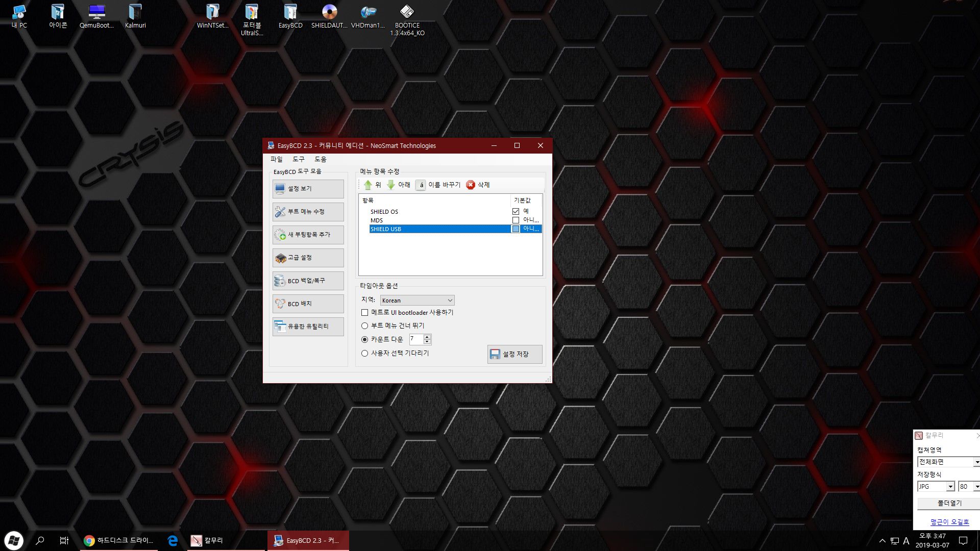Click the countdown seconds input field

pos(416,339)
